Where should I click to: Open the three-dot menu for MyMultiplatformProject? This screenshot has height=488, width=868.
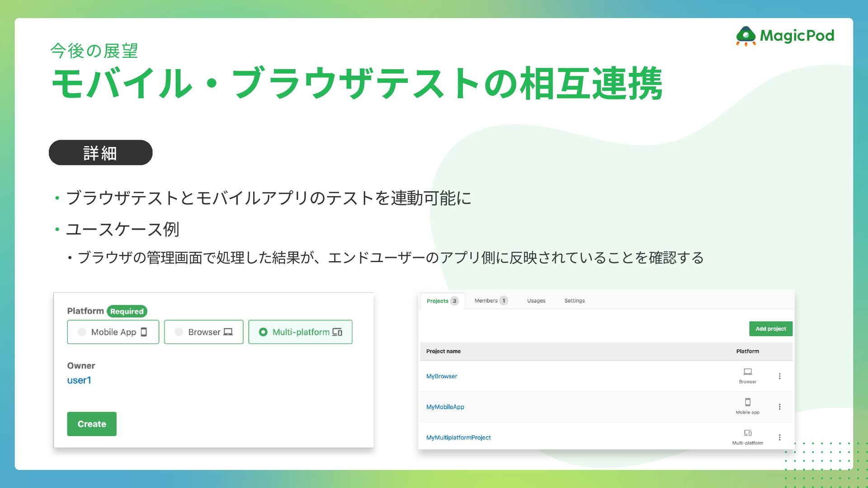point(779,437)
